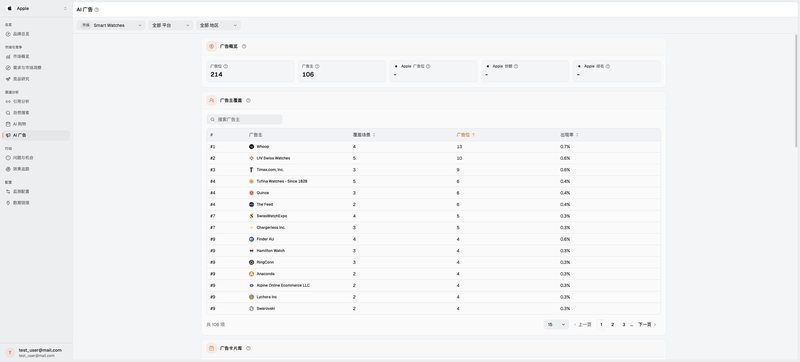Open the sidebar item with the swap-arrows icon

36,191
